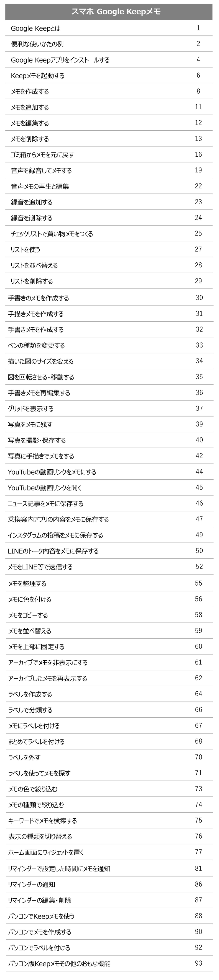Screen dimensions: 219x980
Task: Select "ゴミ箱からメモを元に戻す" entry
Action: 43,155
